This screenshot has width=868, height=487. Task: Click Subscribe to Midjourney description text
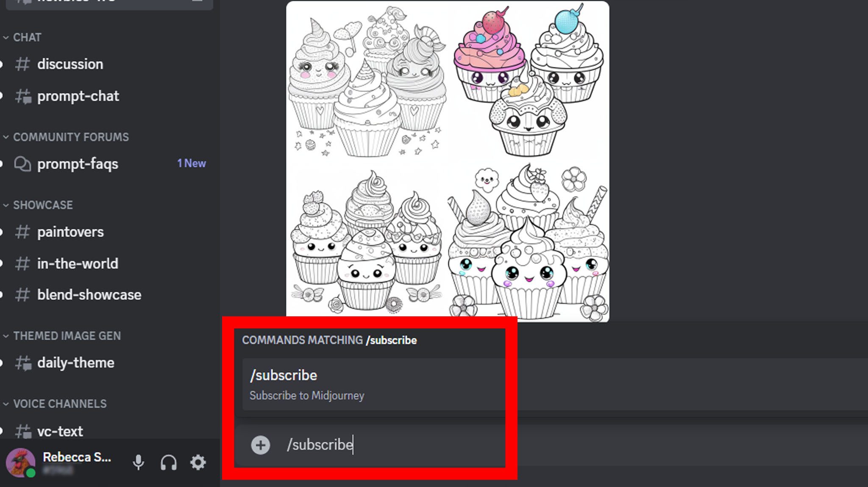pos(307,395)
